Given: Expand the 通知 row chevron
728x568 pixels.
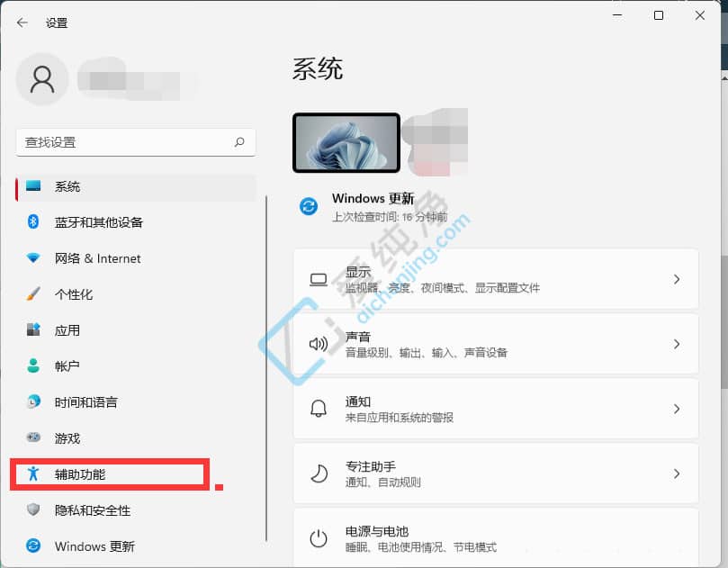Looking at the screenshot, I should 677,409.
